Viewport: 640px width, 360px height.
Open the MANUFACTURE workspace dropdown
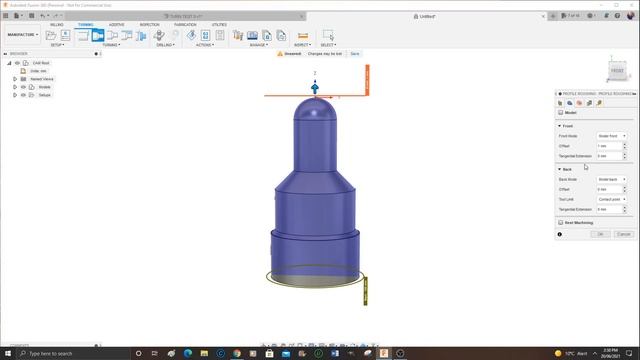click(x=22, y=35)
